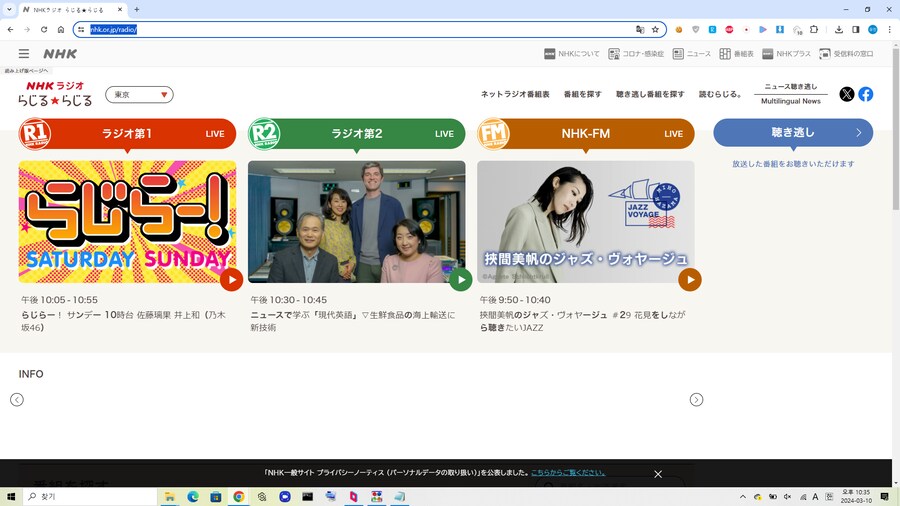Viewport: 900px width, 506px height.
Task: Open ニュース聴き逃し link
Action: [x=791, y=87]
